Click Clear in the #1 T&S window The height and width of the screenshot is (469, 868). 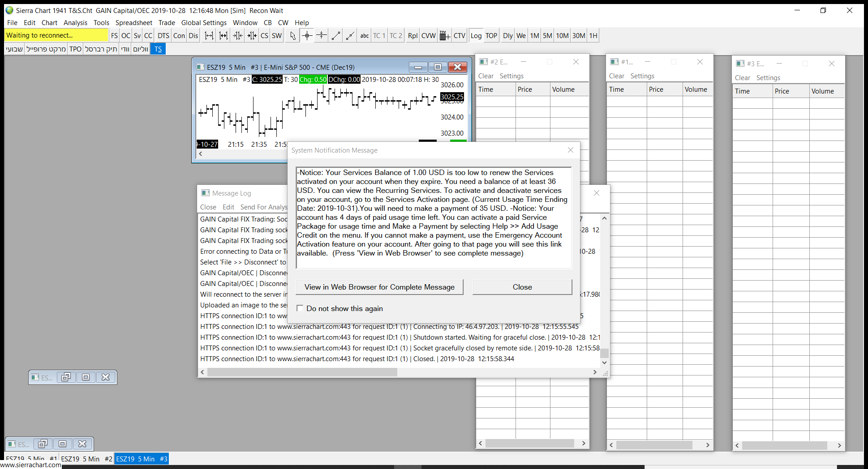pyautogui.click(x=617, y=76)
